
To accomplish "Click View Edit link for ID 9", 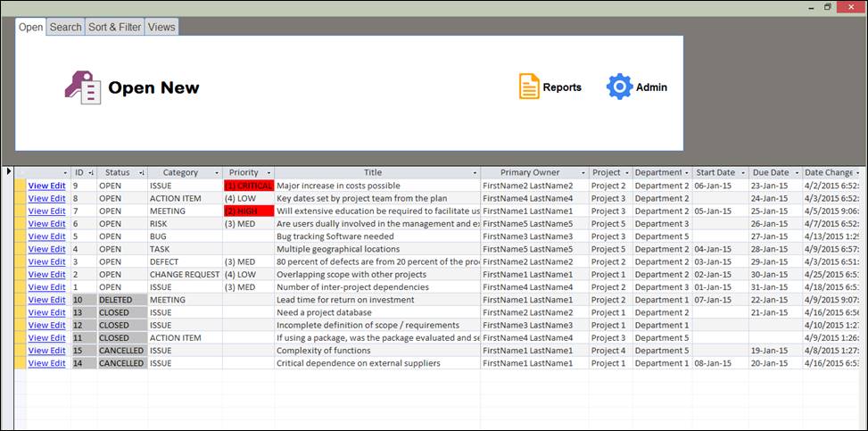I will [46, 186].
